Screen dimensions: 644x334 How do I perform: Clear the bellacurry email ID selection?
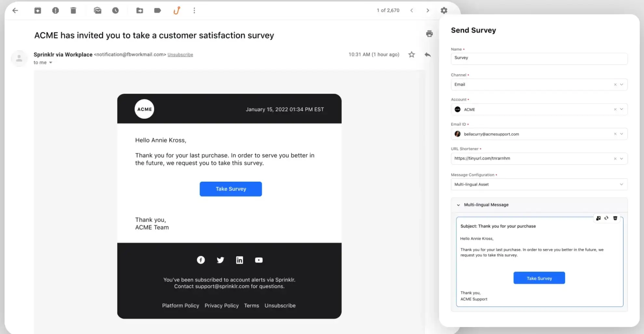(615, 134)
